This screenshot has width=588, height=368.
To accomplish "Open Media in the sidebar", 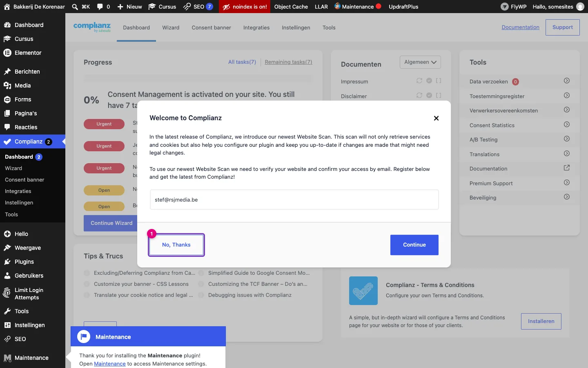I will [x=33, y=85].
